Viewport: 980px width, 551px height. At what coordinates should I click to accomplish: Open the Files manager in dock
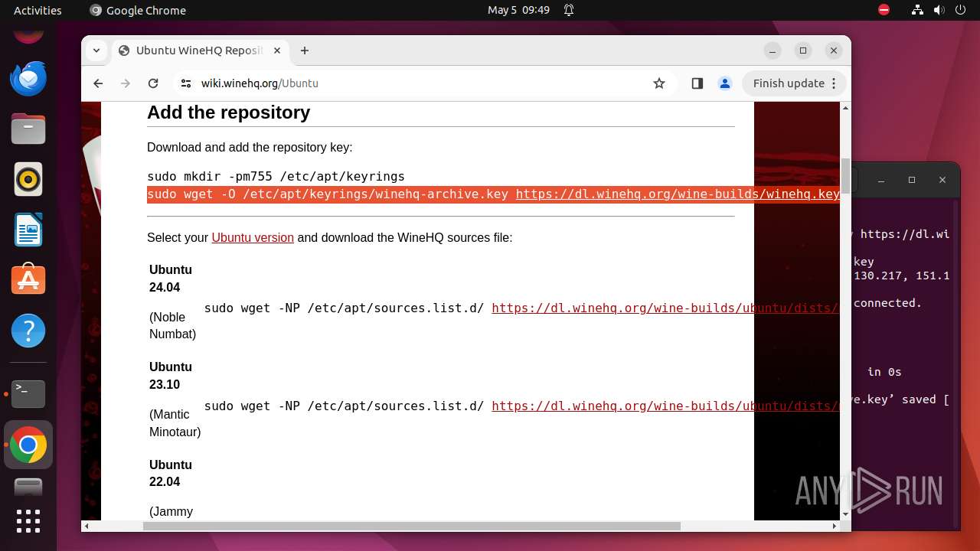[28, 129]
